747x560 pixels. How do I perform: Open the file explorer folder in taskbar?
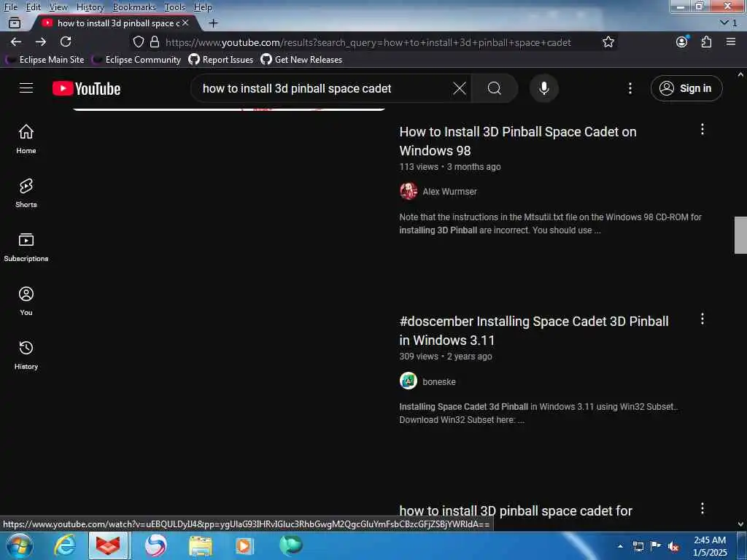pos(201,545)
